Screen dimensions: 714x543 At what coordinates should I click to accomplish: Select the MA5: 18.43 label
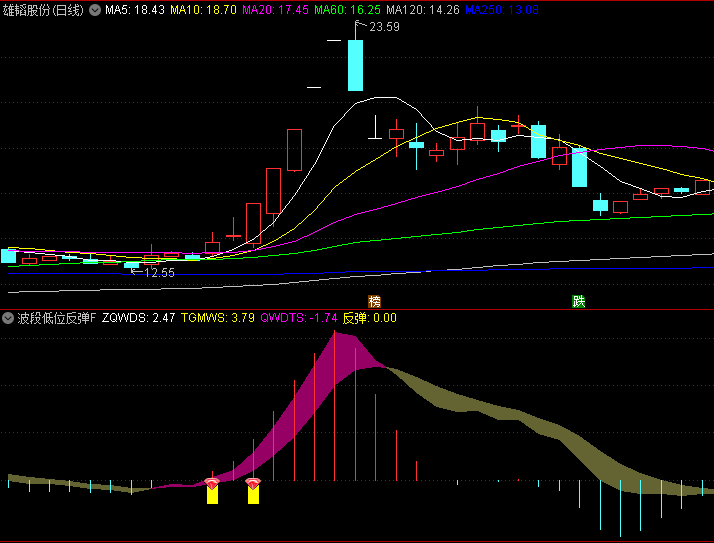135,10
